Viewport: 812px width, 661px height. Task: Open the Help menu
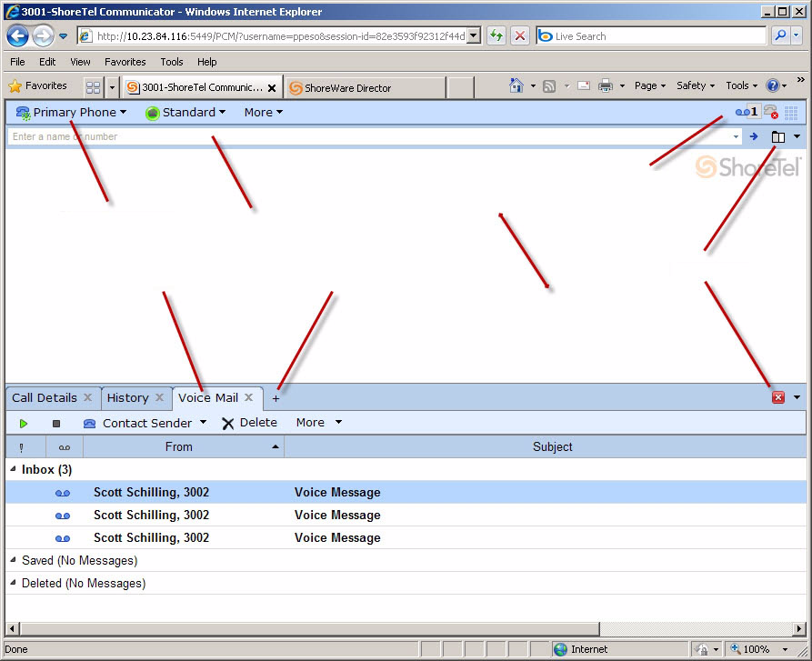point(207,62)
